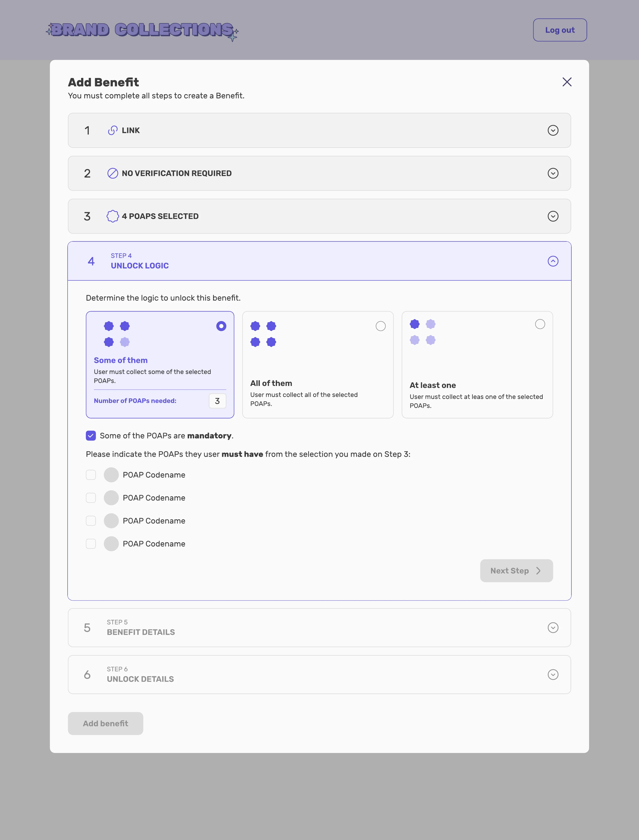Open the 4 POAPS SELECTED step header

(x=319, y=216)
